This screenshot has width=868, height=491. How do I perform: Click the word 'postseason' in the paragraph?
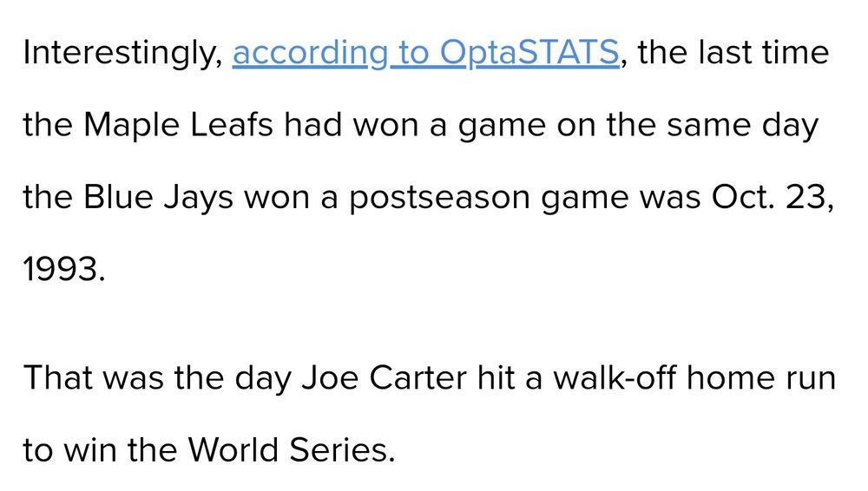pos(439,198)
